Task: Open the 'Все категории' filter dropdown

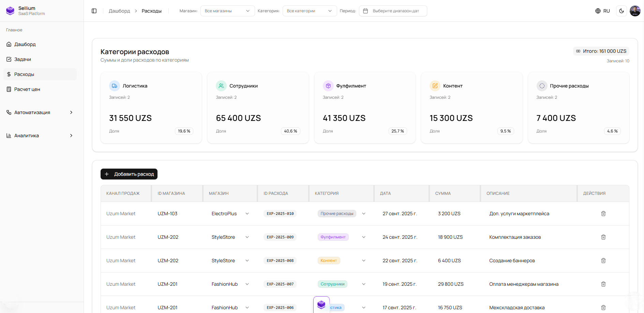Action: coord(309,11)
